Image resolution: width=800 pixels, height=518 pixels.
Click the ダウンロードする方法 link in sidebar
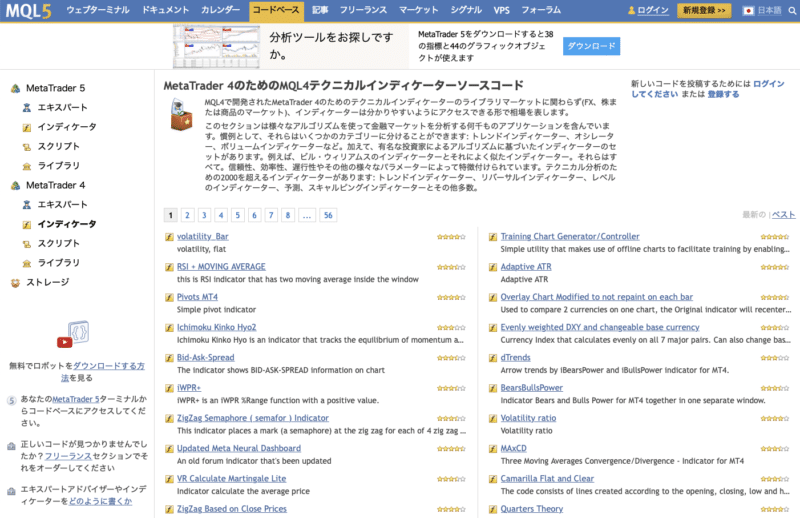click(x=109, y=366)
